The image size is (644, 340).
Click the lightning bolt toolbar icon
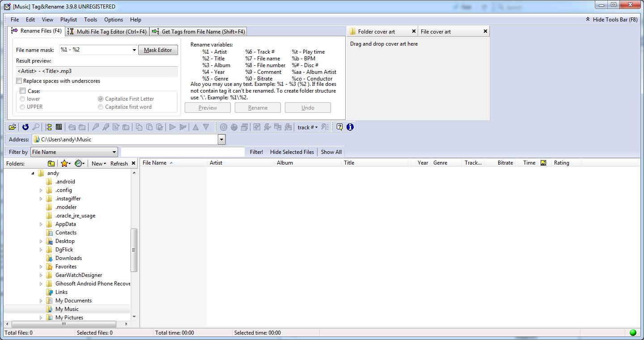267,127
